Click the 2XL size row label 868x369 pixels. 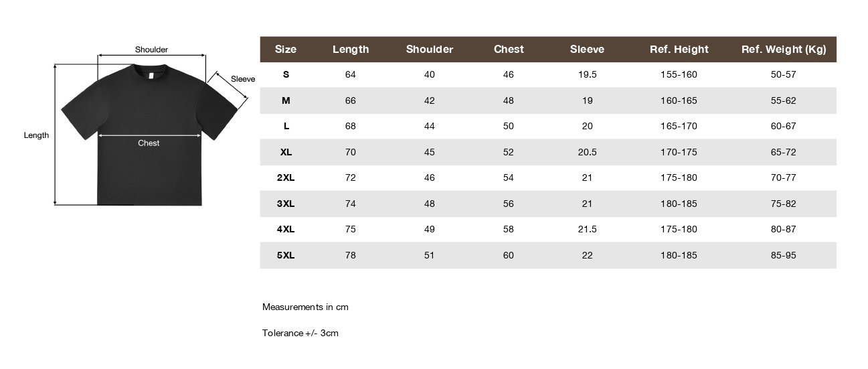(286, 177)
